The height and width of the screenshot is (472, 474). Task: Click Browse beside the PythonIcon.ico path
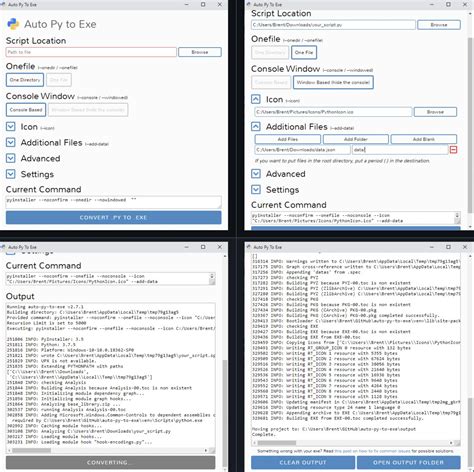tap(435, 112)
